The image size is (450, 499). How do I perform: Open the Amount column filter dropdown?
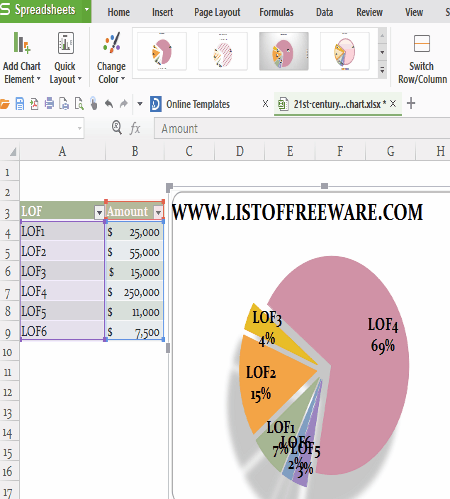(158, 212)
